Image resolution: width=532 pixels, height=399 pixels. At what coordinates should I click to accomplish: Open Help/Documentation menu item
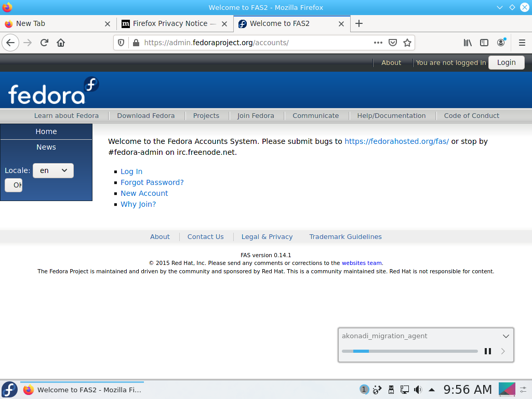click(x=391, y=116)
